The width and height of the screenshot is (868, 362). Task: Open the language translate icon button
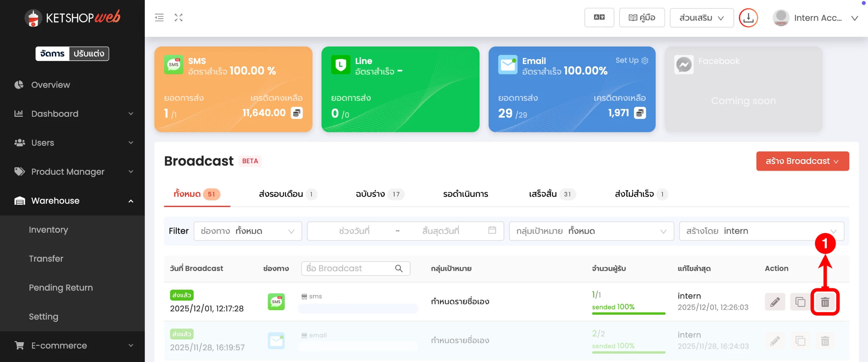pyautogui.click(x=599, y=18)
